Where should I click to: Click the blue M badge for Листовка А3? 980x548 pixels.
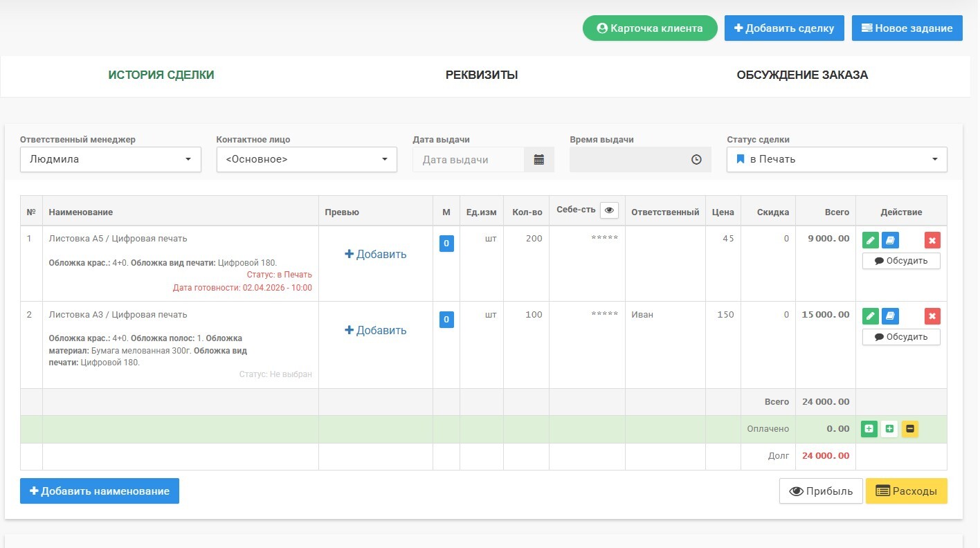(446, 320)
